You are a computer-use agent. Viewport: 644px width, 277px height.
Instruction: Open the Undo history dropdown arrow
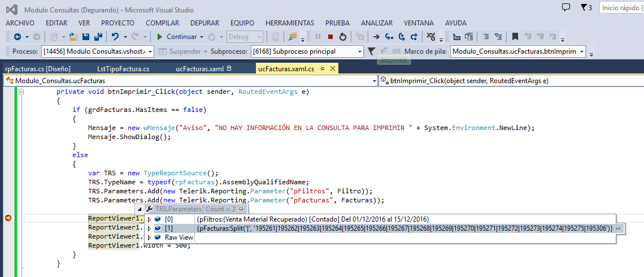tap(125, 37)
